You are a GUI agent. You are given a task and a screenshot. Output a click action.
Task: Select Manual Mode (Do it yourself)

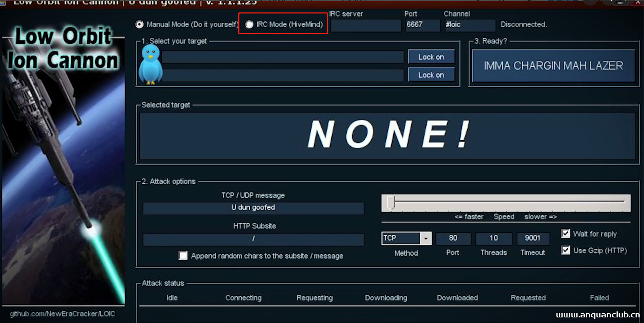[140, 25]
